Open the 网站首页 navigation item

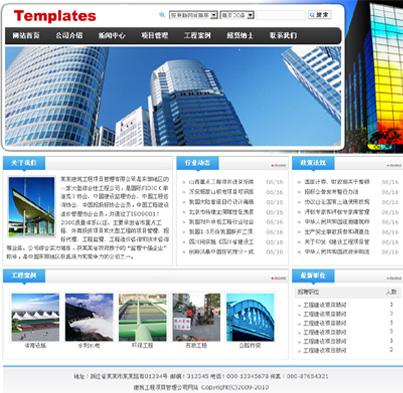(26, 35)
